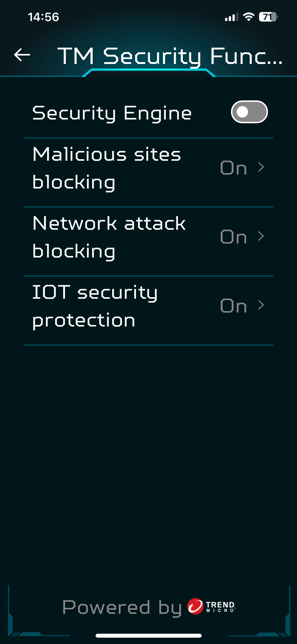The image size is (297, 644).
Task: Tap the Powered by text
Action: pyautogui.click(x=122, y=607)
